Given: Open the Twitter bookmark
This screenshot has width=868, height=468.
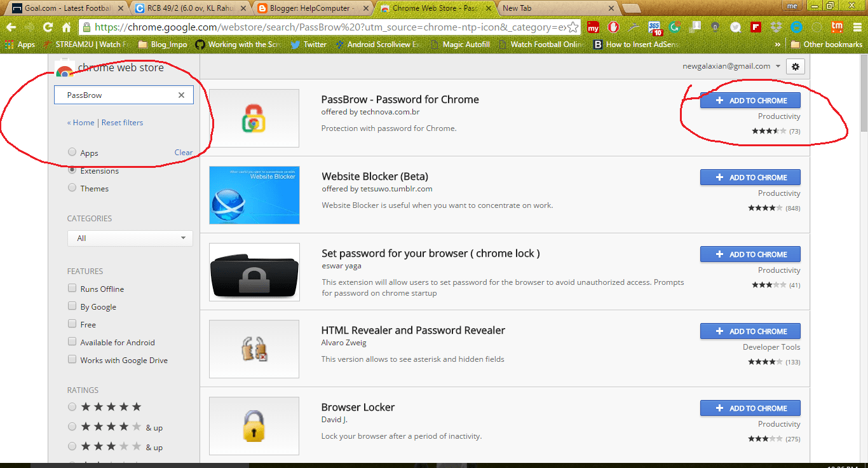Looking at the screenshot, I should point(308,45).
